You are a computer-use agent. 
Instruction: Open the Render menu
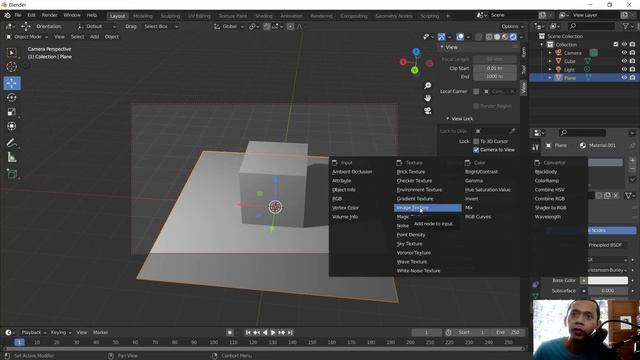[x=50, y=15]
